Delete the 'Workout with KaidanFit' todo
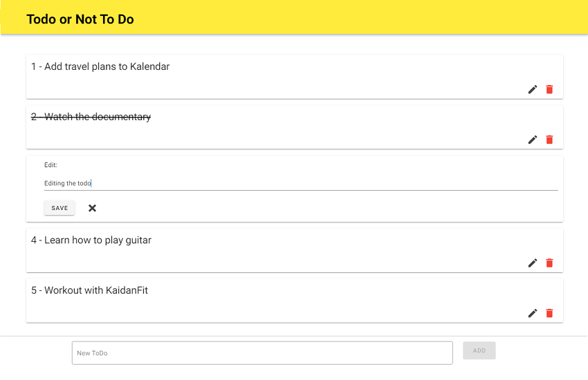Image resolution: width=588 pixels, height=380 pixels. coord(549,313)
